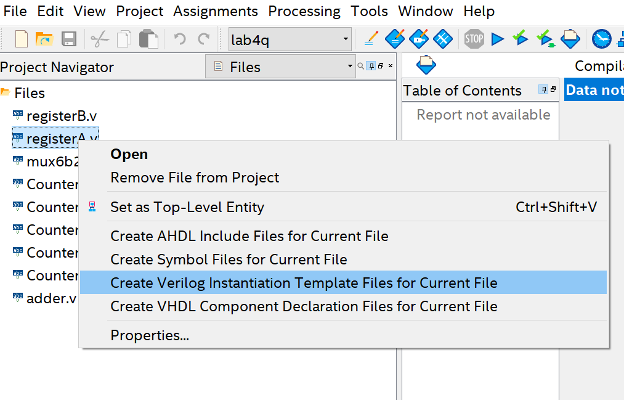Image resolution: width=624 pixels, height=400 pixels.
Task: Click the Save disk icon
Action: (69, 39)
